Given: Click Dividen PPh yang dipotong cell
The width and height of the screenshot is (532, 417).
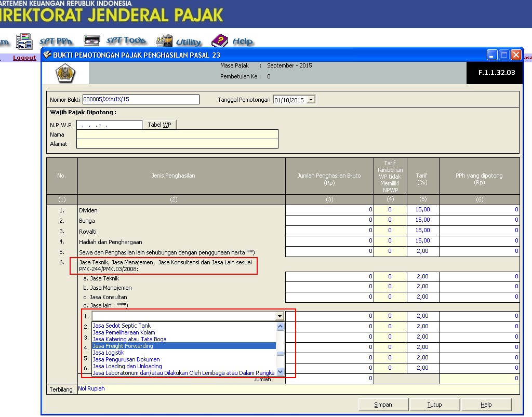Looking at the screenshot, I should click(x=480, y=210).
